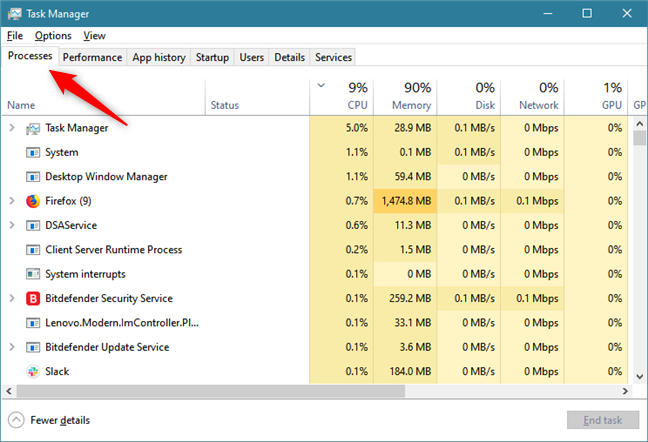Click the red Bitdefender Security Service icon
The width and height of the screenshot is (648, 442).
pos(33,298)
